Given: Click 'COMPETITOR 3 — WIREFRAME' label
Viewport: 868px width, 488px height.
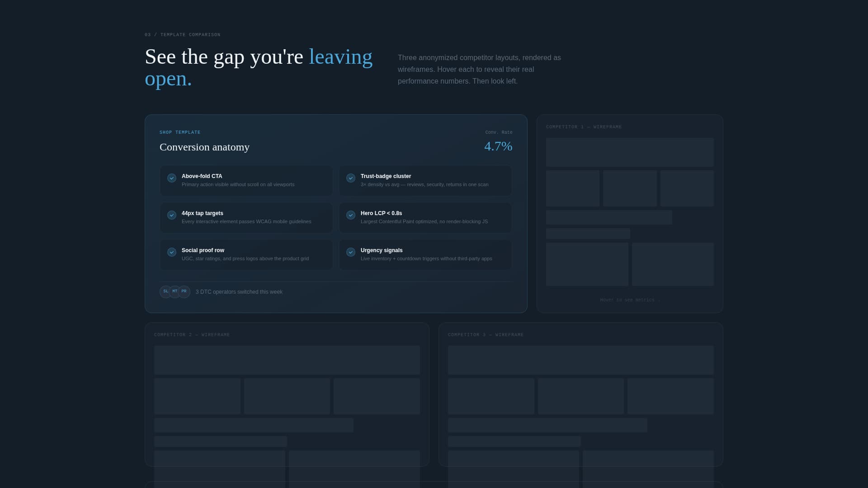Looking at the screenshot, I should pyautogui.click(x=486, y=335).
